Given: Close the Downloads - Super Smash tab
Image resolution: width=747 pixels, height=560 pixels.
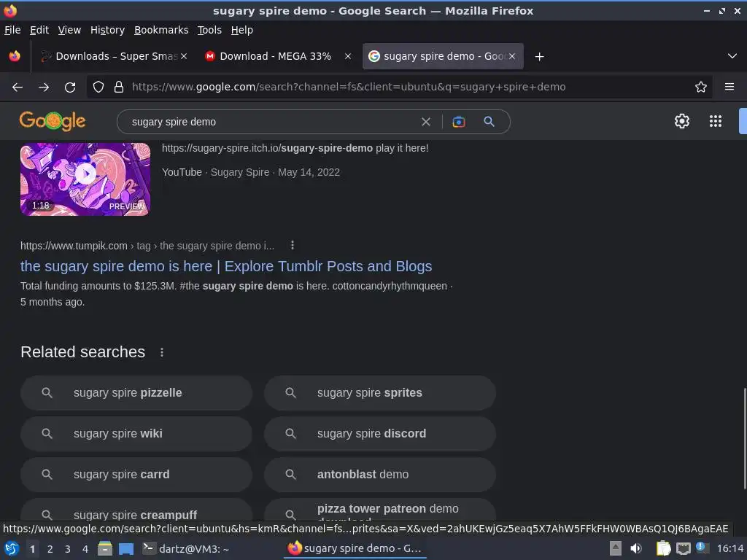Looking at the screenshot, I should [x=184, y=56].
